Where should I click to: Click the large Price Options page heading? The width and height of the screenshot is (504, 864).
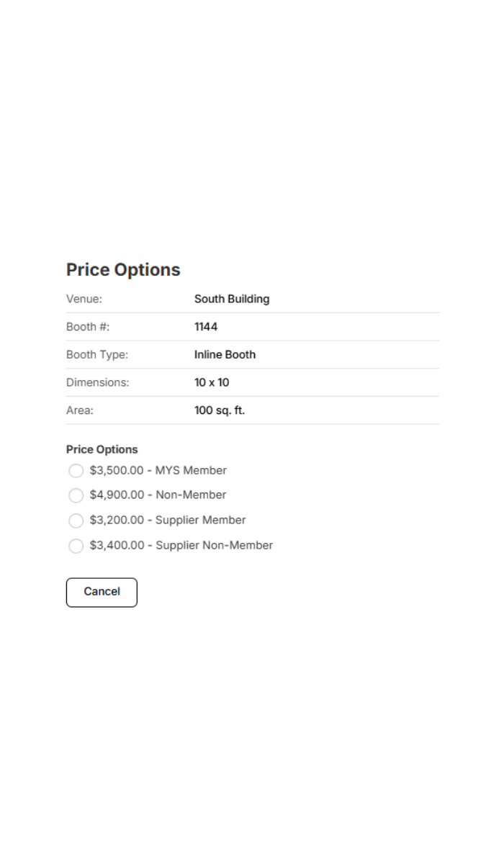[x=123, y=270]
